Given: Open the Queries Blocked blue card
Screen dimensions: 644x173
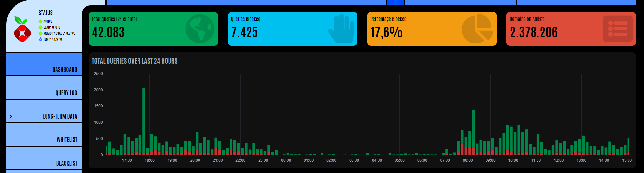Looking at the screenshot, I should 292,29.
